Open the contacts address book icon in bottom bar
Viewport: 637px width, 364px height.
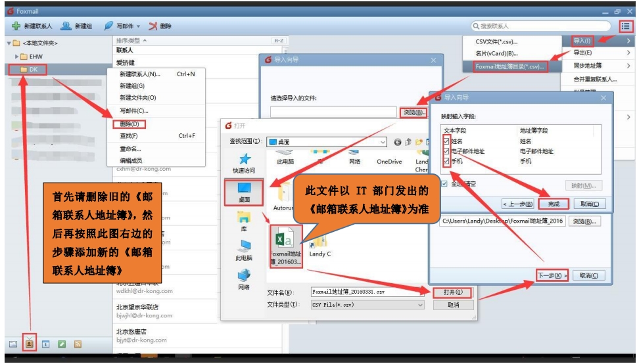tap(29, 344)
